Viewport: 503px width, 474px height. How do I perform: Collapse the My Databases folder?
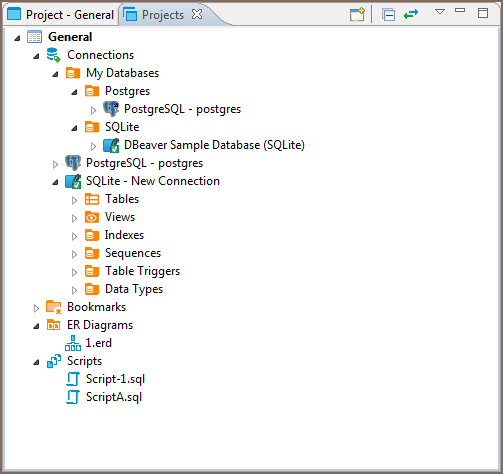(55, 74)
